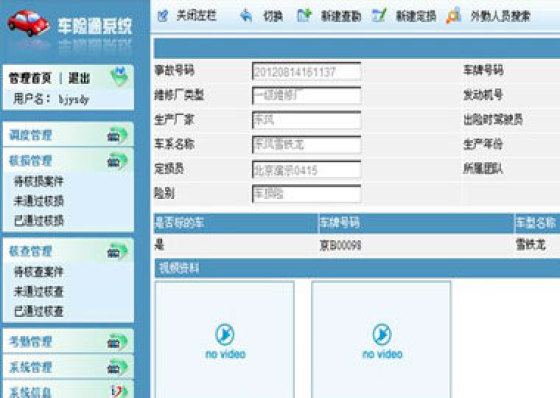Click the 外勤人员搜索 magnifier icon

click(x=454, y=16)
